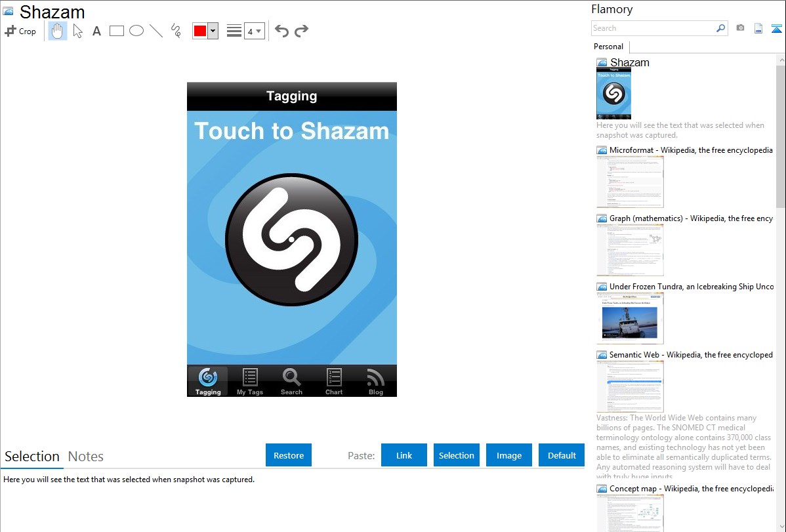Choose the text annotation tool

pos(96,31)
